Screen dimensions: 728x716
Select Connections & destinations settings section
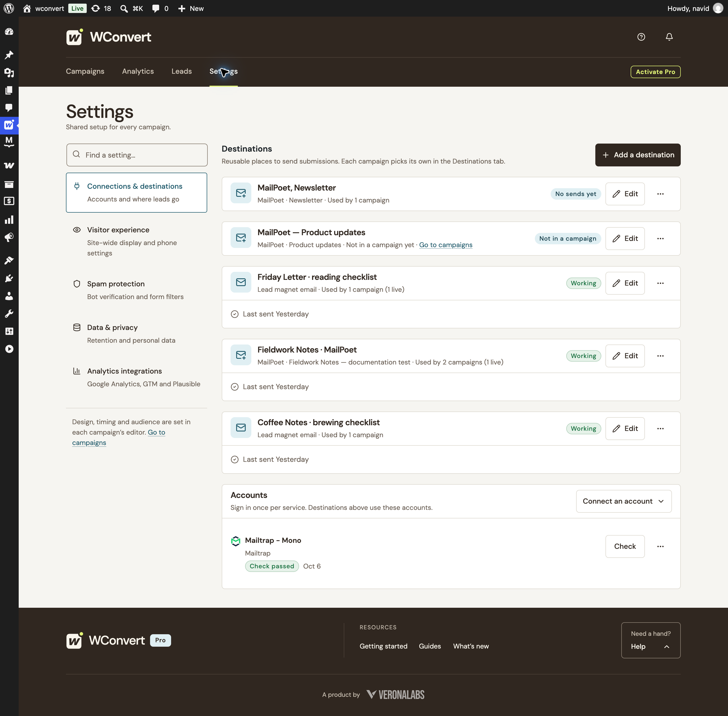[137, 193]
